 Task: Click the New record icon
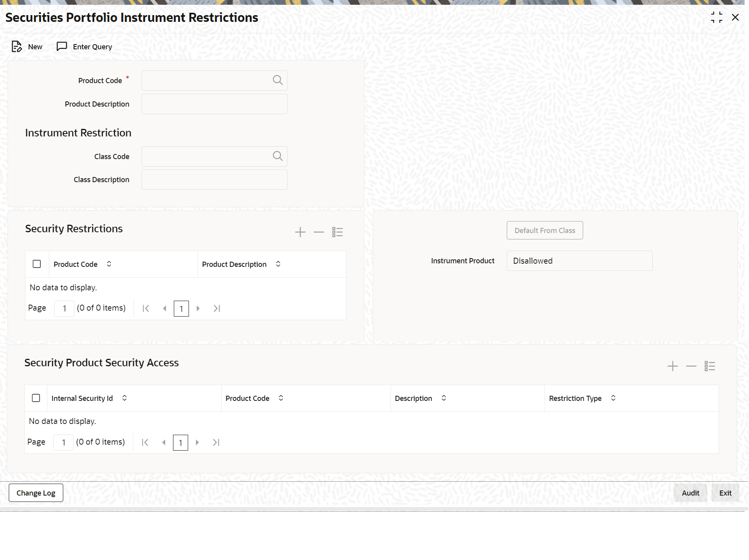tap(16, 47)
